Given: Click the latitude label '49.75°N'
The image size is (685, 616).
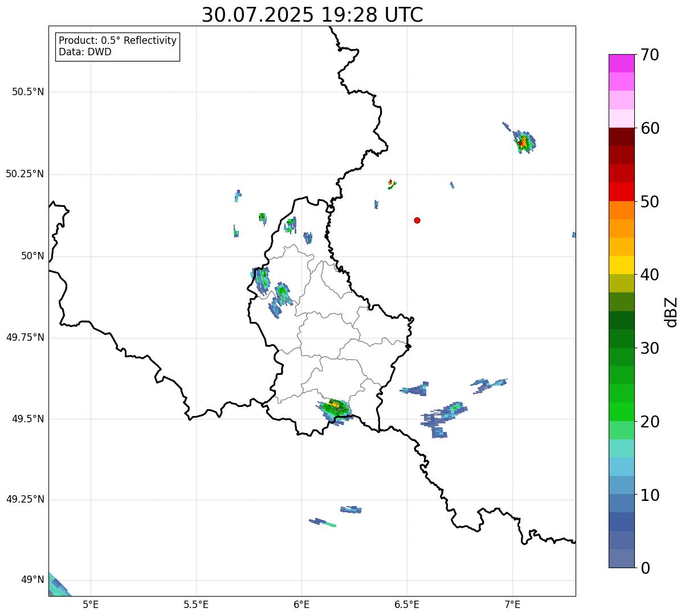Looking at the screenshot, I should (25, 337).
